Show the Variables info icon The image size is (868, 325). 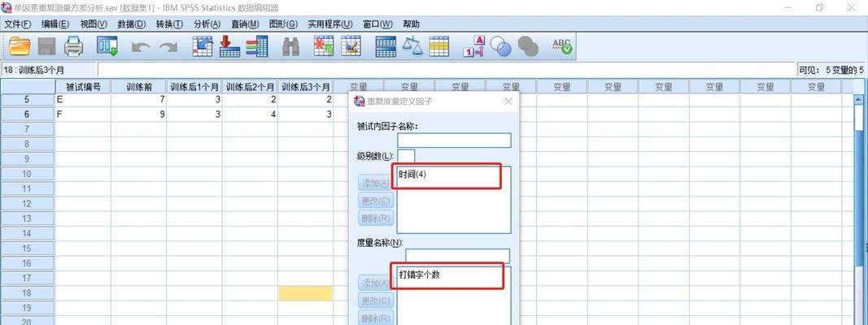pyautogui.click(x=257, y=46)
